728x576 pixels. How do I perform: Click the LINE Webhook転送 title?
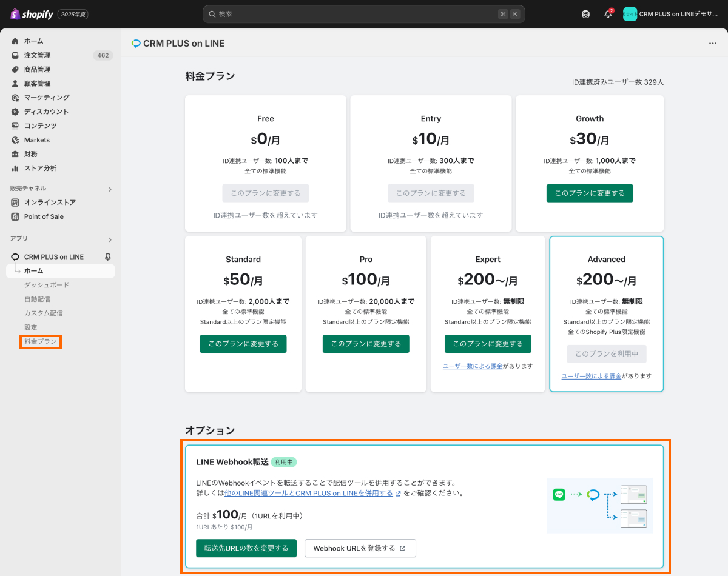point(232,462)
